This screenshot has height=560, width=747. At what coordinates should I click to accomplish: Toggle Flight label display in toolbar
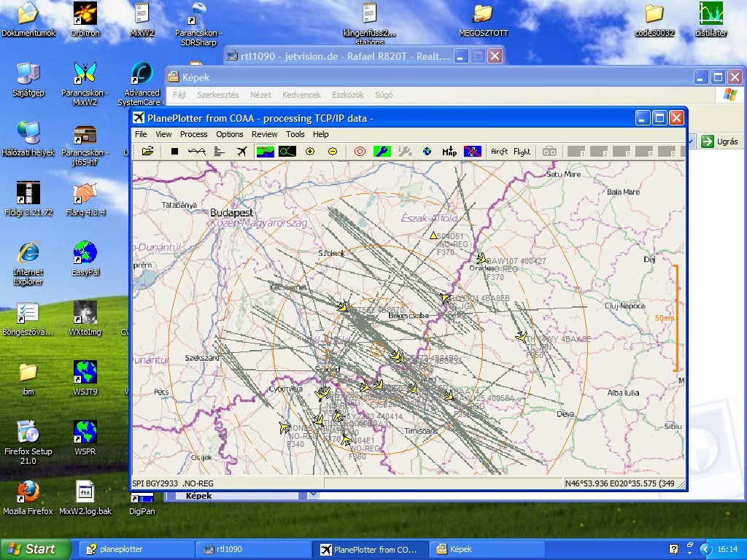(x=522, y=152)
